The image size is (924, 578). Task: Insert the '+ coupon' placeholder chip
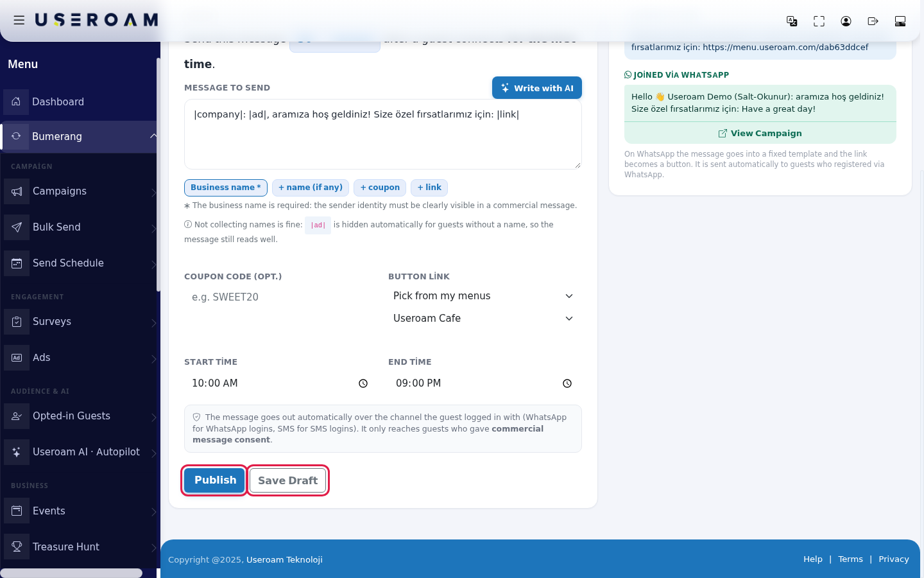(x=380, y=188)
